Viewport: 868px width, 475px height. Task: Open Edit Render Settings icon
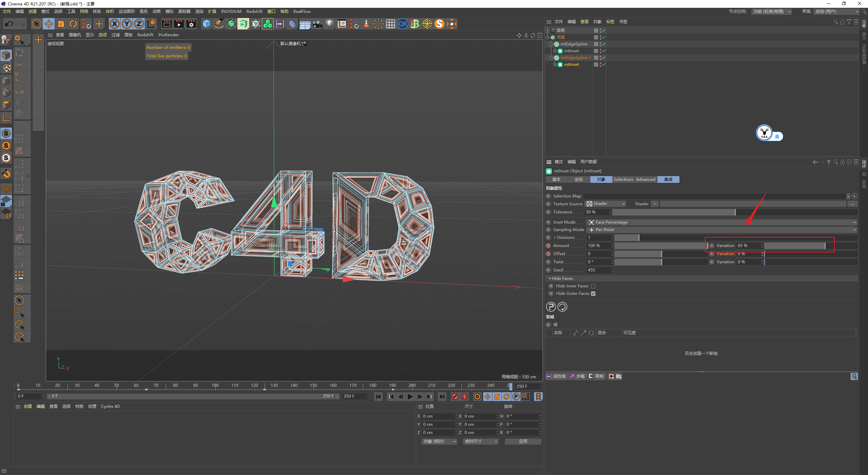click(x=192, y=24)
